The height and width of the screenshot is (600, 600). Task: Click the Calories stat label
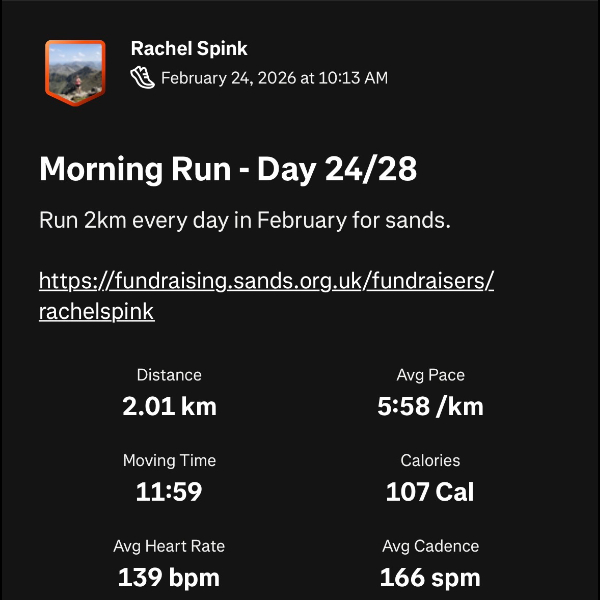430,461
